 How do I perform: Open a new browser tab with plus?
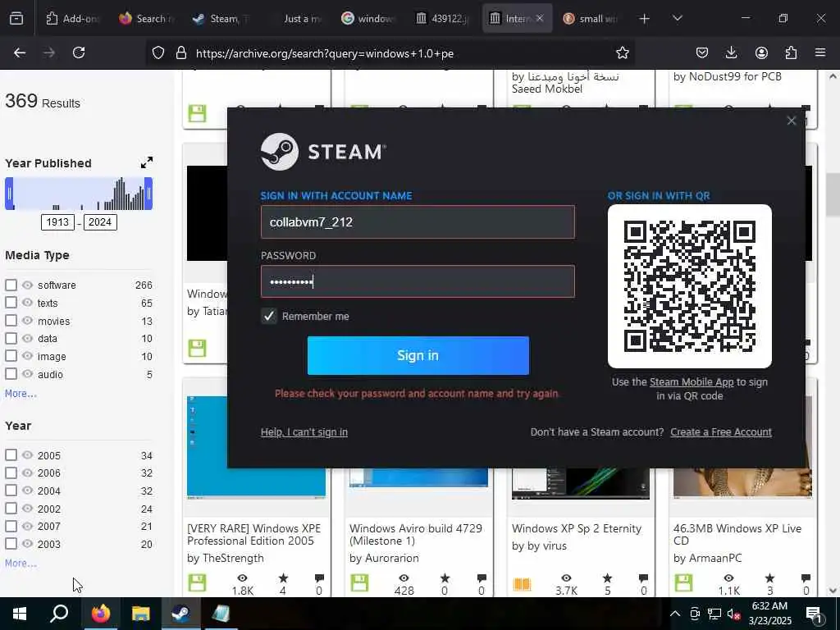tap(645, 19)
